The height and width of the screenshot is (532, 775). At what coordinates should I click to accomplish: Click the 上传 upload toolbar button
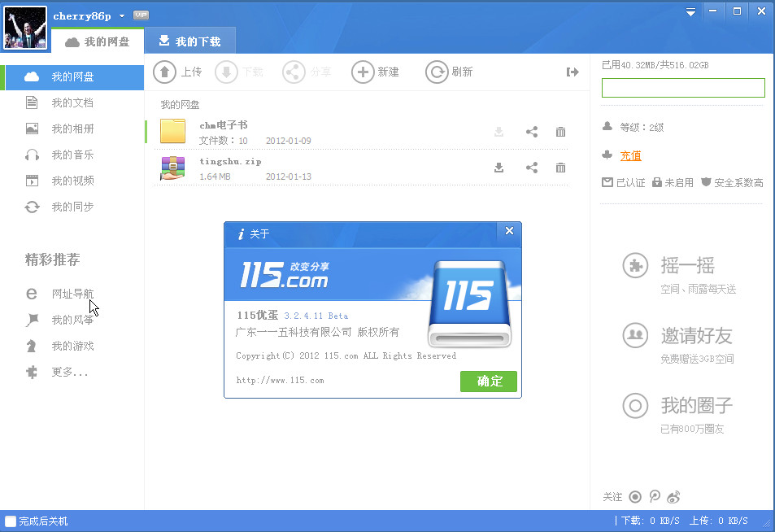(x=177, y=72)
